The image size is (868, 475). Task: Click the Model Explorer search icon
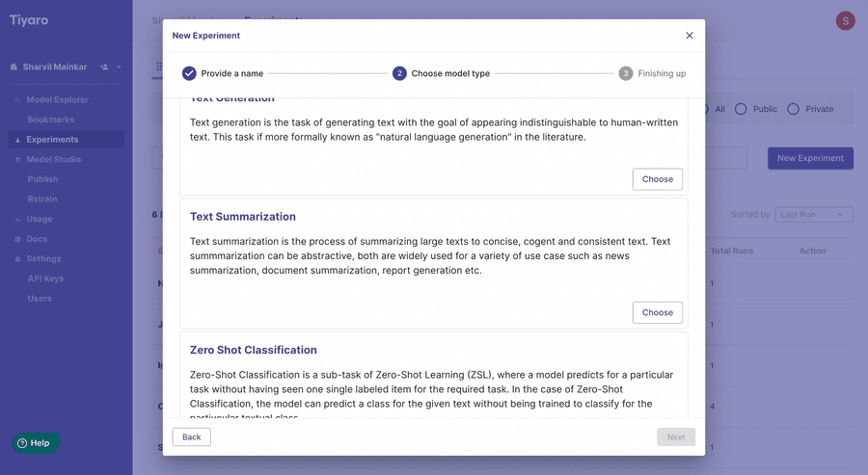coord(17,100)
